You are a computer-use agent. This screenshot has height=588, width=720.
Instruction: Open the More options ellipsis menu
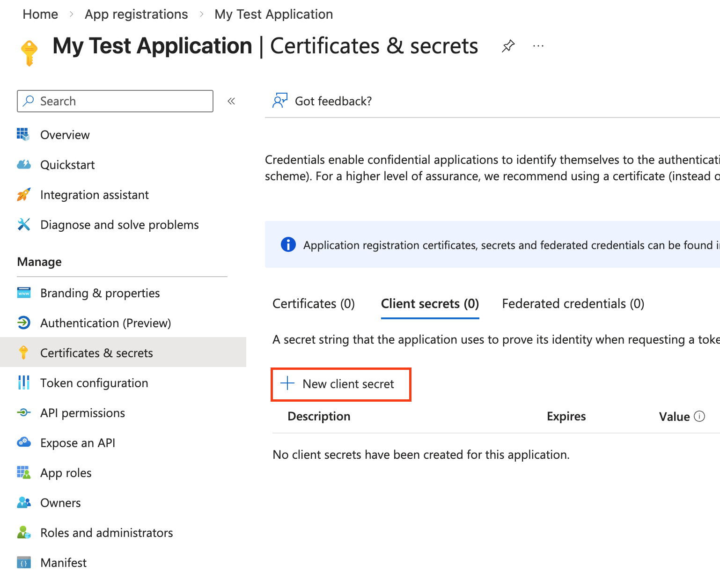point(538,45)
